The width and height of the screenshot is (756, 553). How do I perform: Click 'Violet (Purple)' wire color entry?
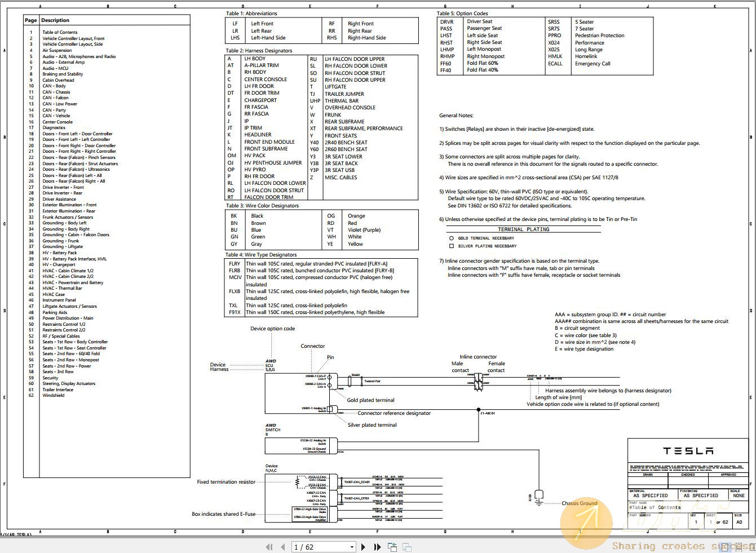(x=364, y=230)
